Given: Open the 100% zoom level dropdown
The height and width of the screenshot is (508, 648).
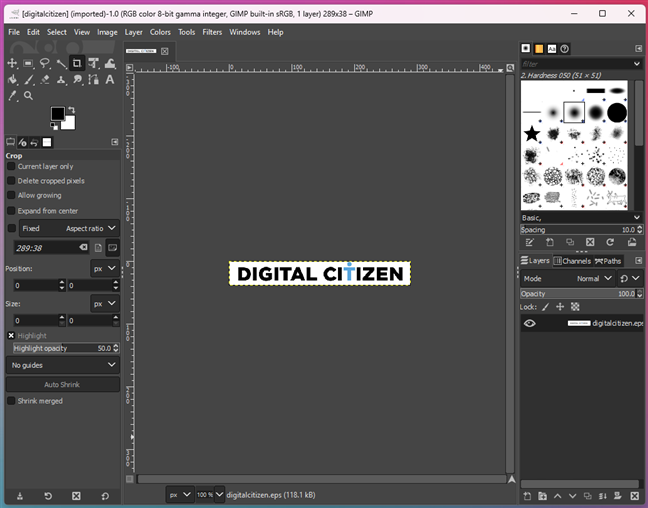Looking at the screenshot, I should pos(219,495).
